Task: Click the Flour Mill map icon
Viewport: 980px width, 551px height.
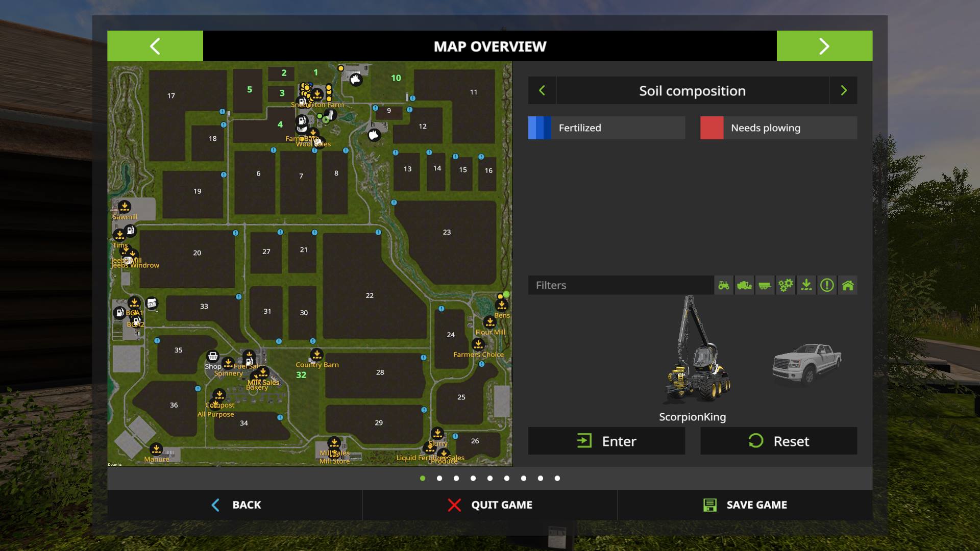Action: tap(489, 322)
